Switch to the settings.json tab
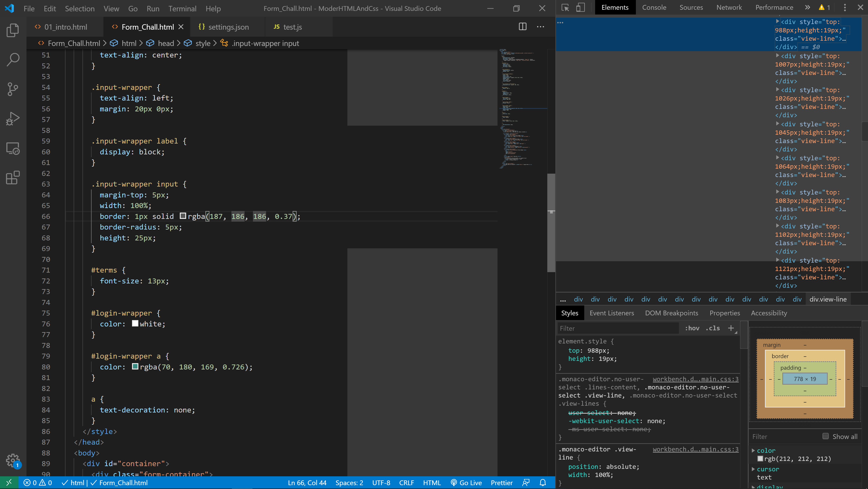Image resolution: width=868 pixels, height=489 pixels. tap(228, 27)
